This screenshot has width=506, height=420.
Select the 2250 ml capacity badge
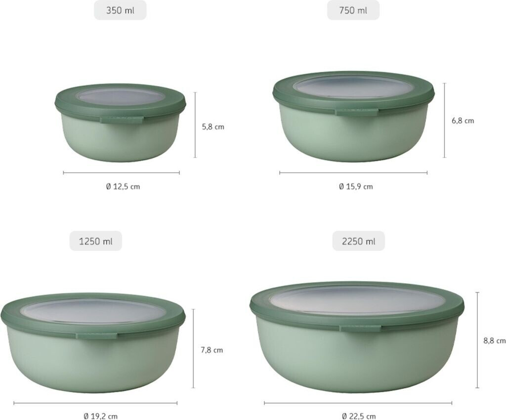(359, 241)
